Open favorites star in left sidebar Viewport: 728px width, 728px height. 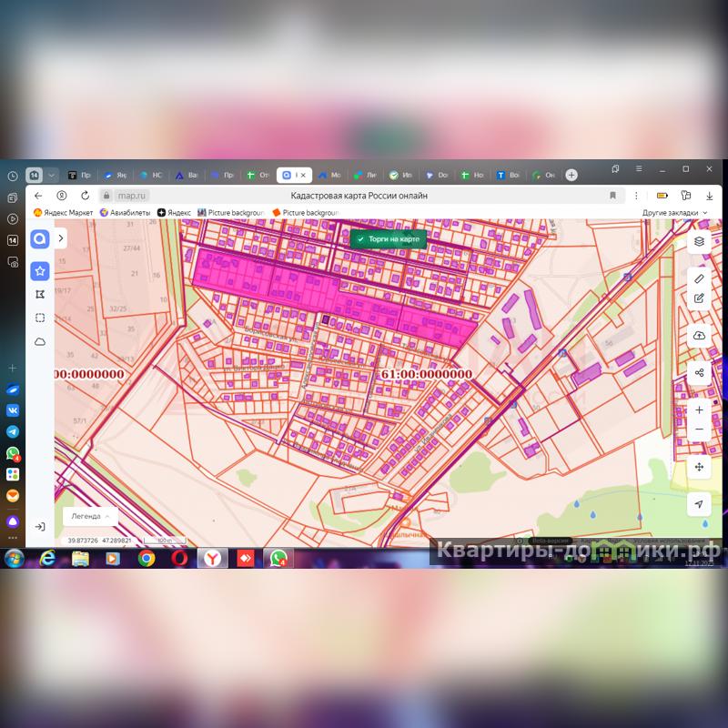pos(40,270)
